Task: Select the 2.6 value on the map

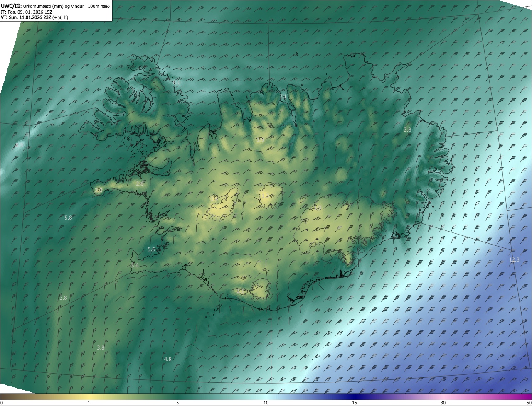Action: [x=140, y=183]
